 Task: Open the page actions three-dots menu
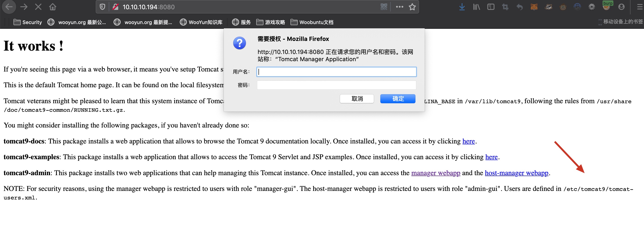pos(399,7)
